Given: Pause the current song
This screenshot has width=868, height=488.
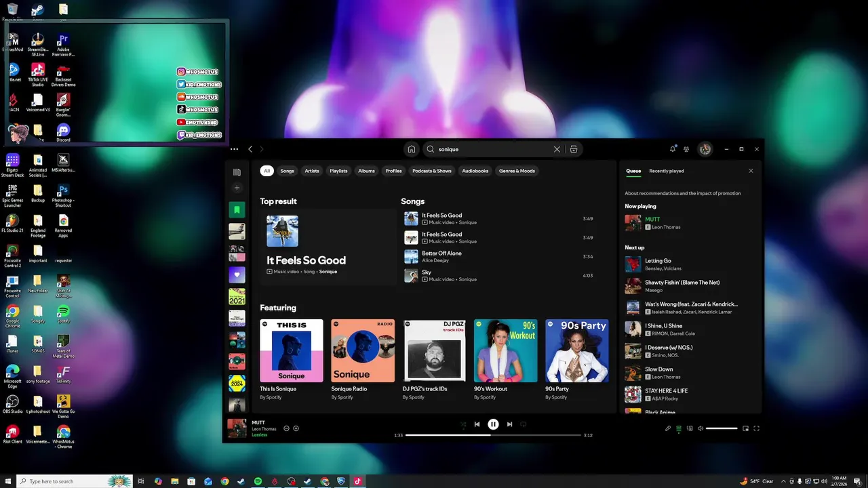Looking at the screenshot, I should [x=493, y=424].
